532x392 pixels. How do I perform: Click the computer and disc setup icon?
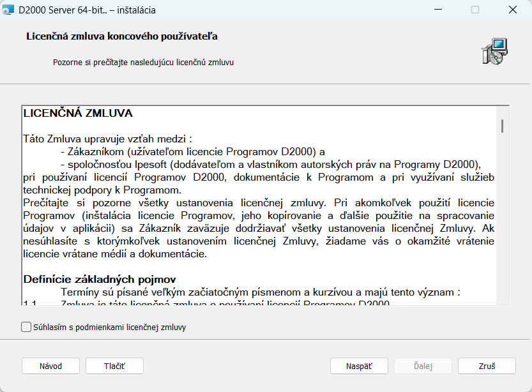(494, 51)
